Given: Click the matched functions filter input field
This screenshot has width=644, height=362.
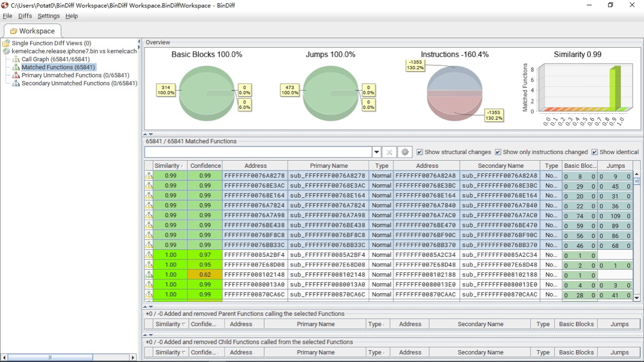Looking at the screenshot, I should click(x=258, y=152).
